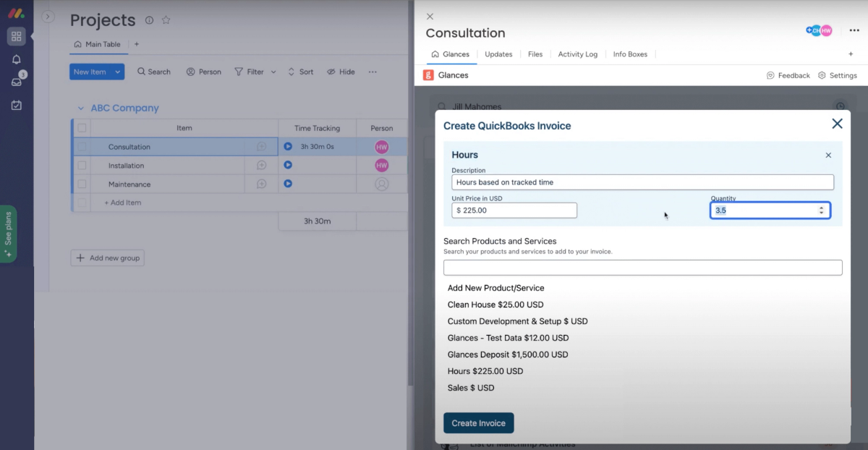Select the Main Table tab

coord(98,44)
